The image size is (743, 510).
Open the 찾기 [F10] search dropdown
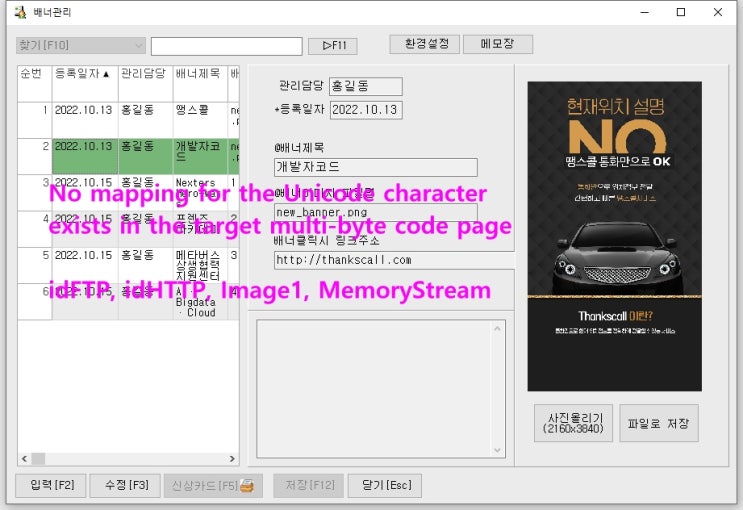pyautogui.click(x=80, y=46)
